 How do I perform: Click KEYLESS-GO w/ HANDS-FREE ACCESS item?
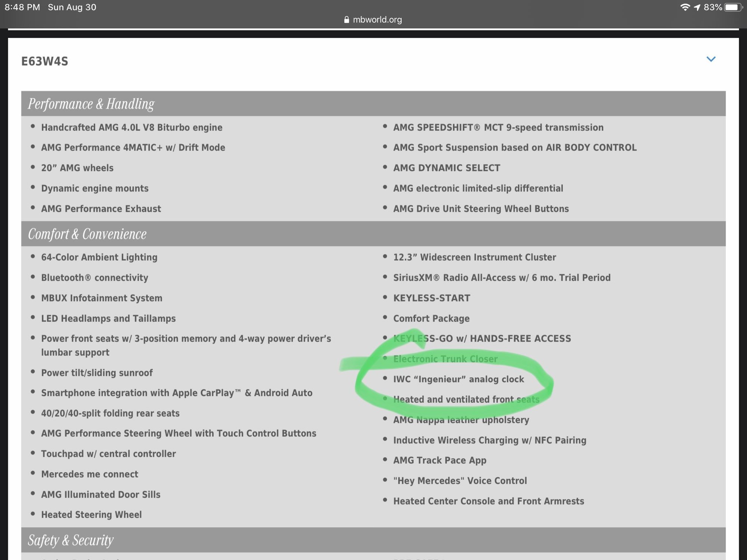[482, 339]
